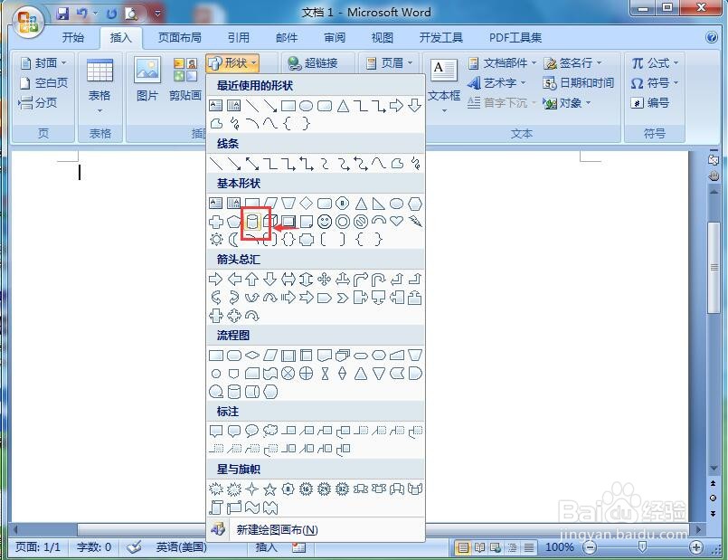Screen dimensions: 728x560
Task: Open Word help via question mark icon
Action: pos(712,37)
